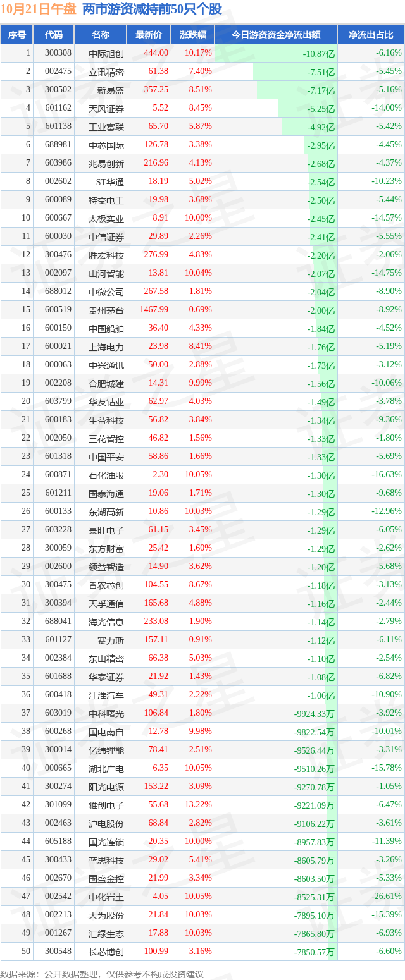
Task: Select stock name 工业富联
Action: [x=106, y=126]
